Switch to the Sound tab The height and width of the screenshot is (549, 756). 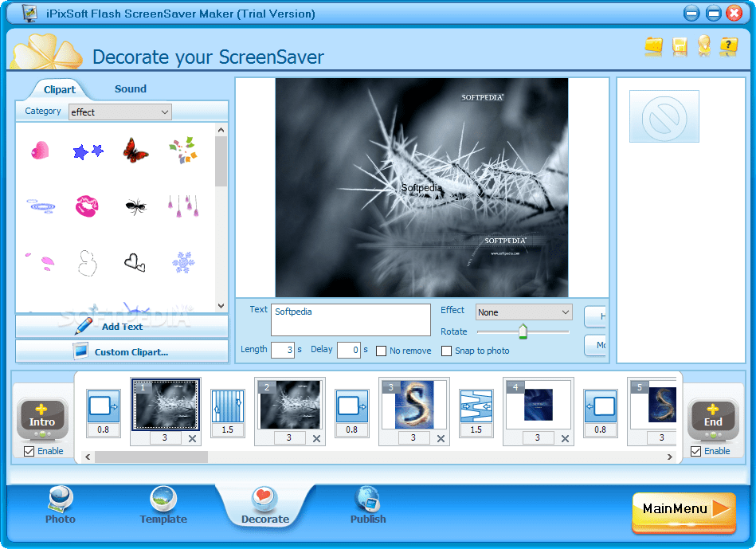point(130,88)
